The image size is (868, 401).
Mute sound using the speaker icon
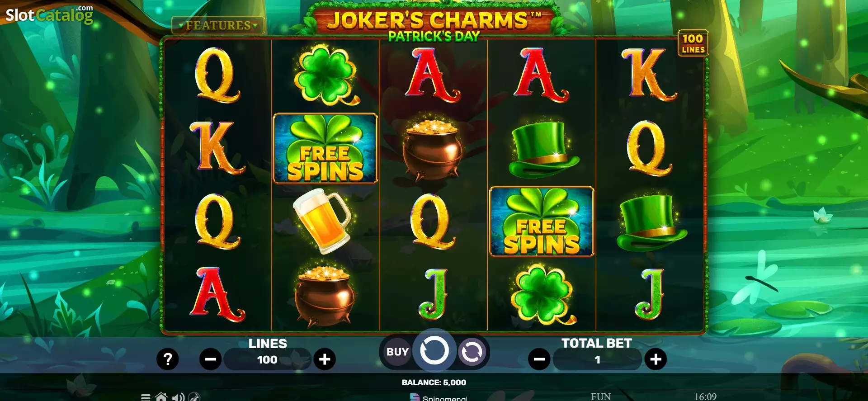(x=178, y=397)
